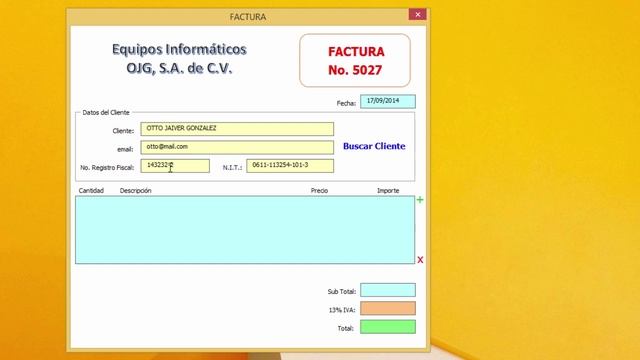Click the FACTURA No. 5027 box
This screenshot has width=640, height=360.
coord(355,60)
